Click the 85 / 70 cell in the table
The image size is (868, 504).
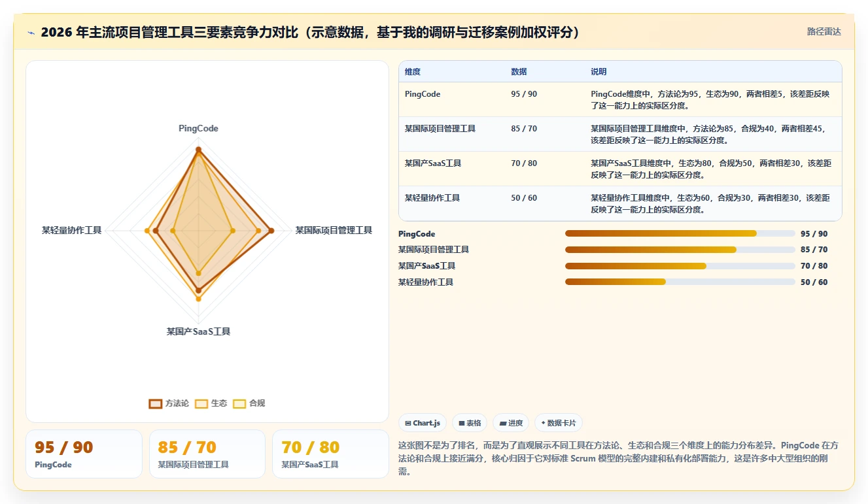tap(524, 129)
